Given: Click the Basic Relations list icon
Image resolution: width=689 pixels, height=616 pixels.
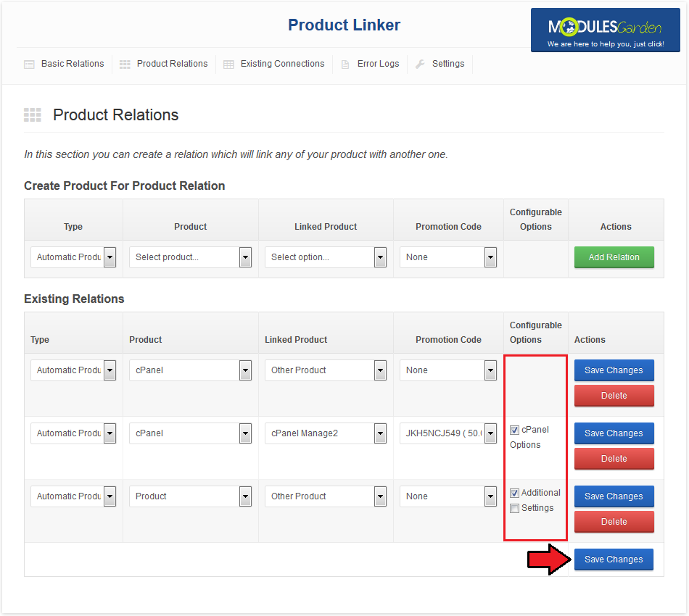Looking at the screenshot, I should point(29,64).
